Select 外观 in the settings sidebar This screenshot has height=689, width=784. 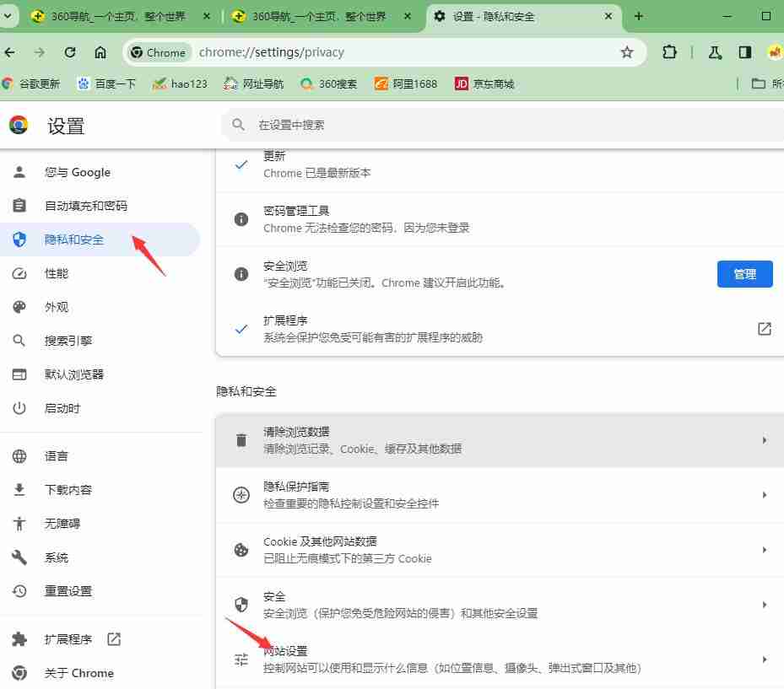[57, 306]
